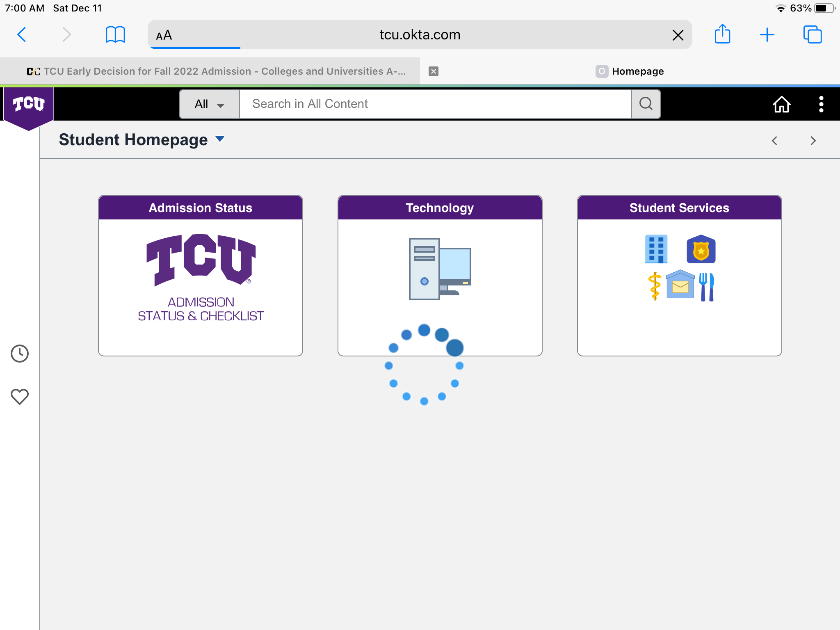Open the Admission Status tile header
Screen dimensions: 840x630
tap(201, 208)
